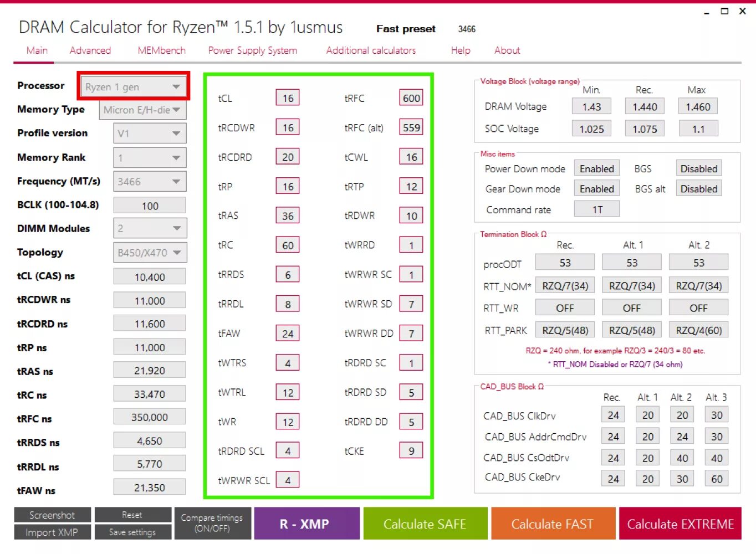This screenshot has height=554, width=756.
Task: Expand the Memory Rank dropdown
Action: 150,158
